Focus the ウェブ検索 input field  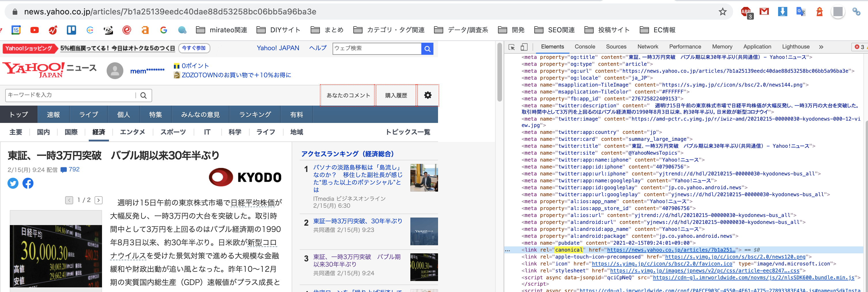[x=377, y=48]
